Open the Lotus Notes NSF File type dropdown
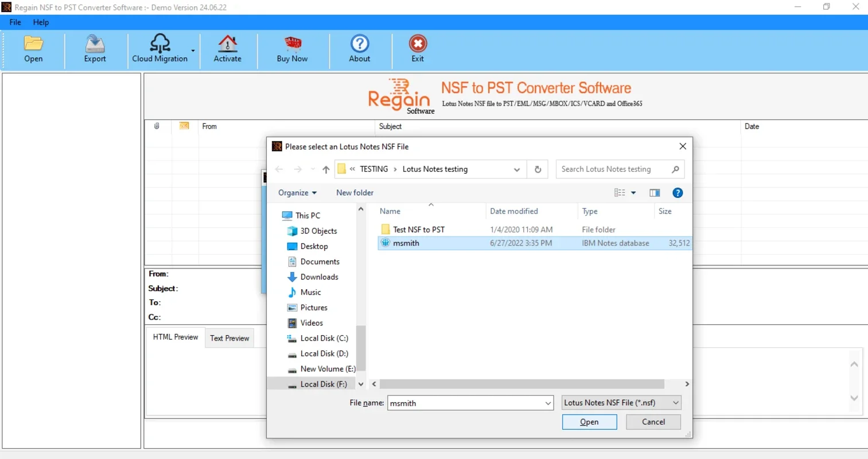 tap(621, 403)
